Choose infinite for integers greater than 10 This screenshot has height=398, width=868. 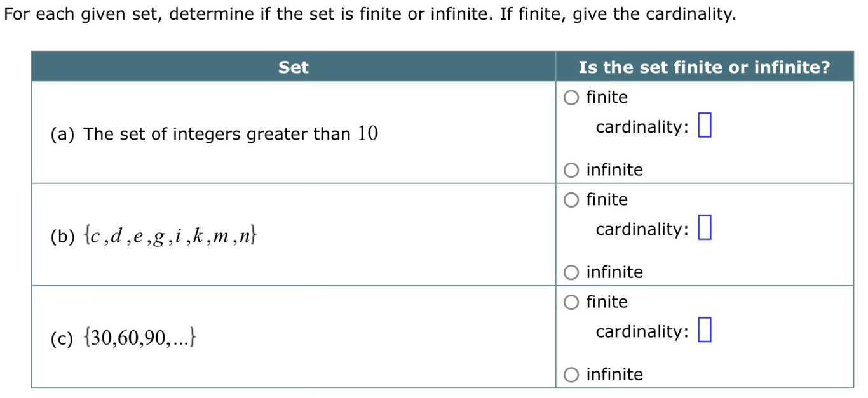(571, 170)
